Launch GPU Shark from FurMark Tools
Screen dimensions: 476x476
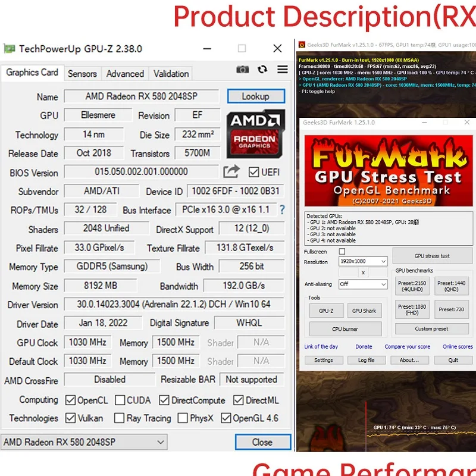click(364, 311)
